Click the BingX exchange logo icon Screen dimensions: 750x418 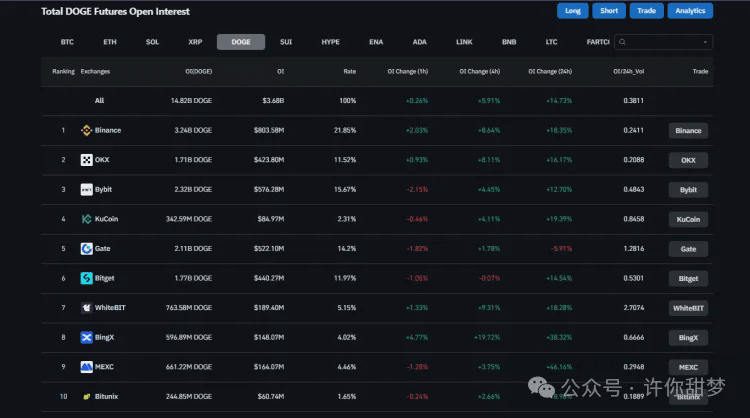coord(86,337)
